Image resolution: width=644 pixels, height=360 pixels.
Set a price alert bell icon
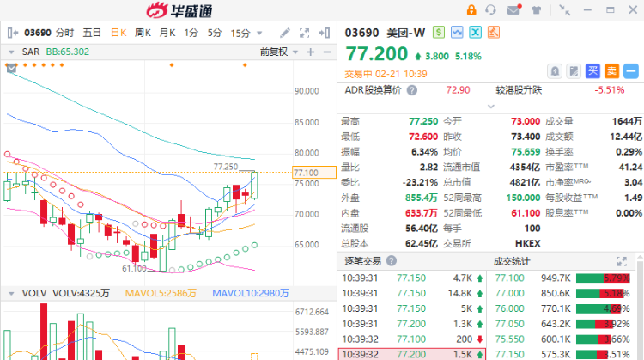pos(555,71)
